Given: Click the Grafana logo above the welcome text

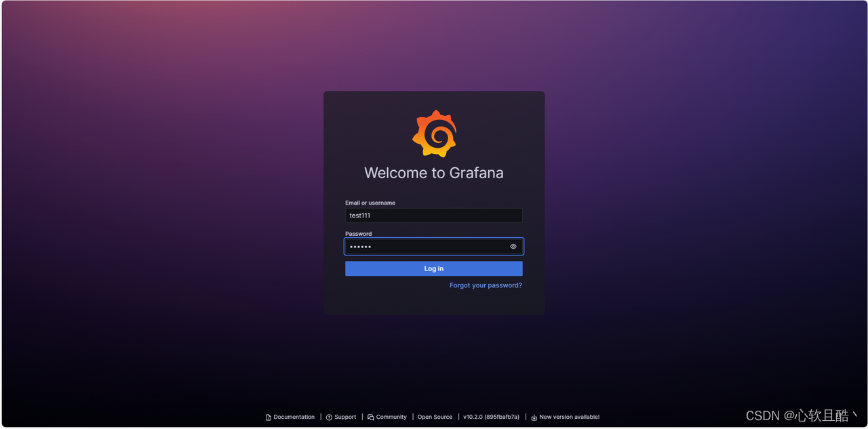Looking at the screenshot, I should click(x=434, y=131).
